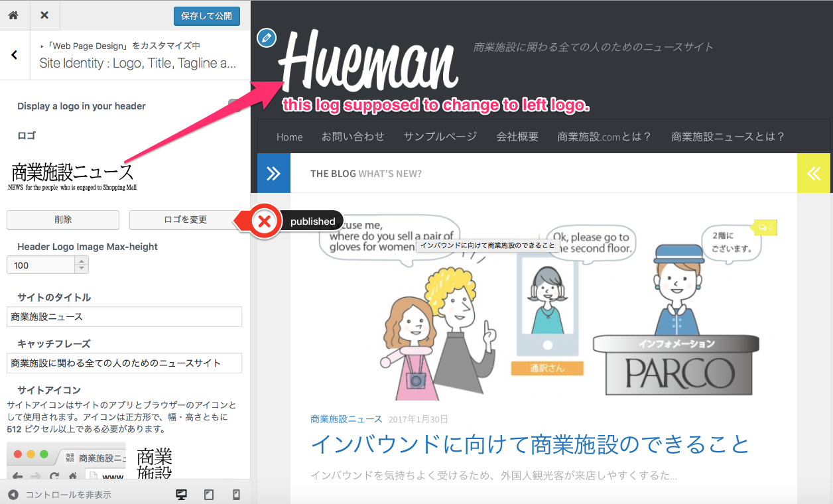Open the サンプルページ menu item

[440, 137]
